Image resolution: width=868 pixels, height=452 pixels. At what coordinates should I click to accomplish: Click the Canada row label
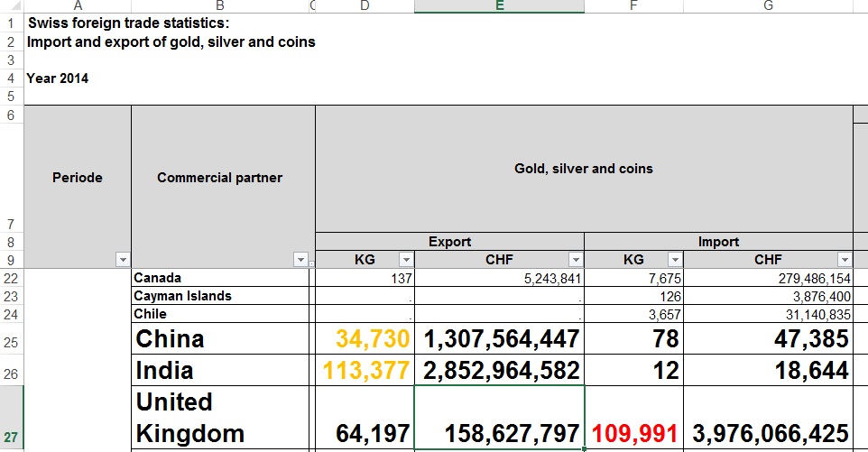click(x=157, y=278)
